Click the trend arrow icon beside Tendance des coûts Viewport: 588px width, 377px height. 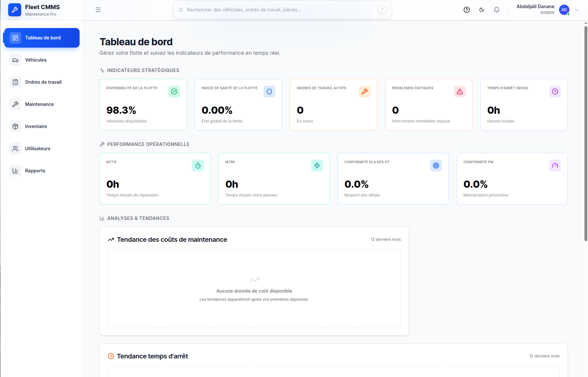click(x=111, y=239)
